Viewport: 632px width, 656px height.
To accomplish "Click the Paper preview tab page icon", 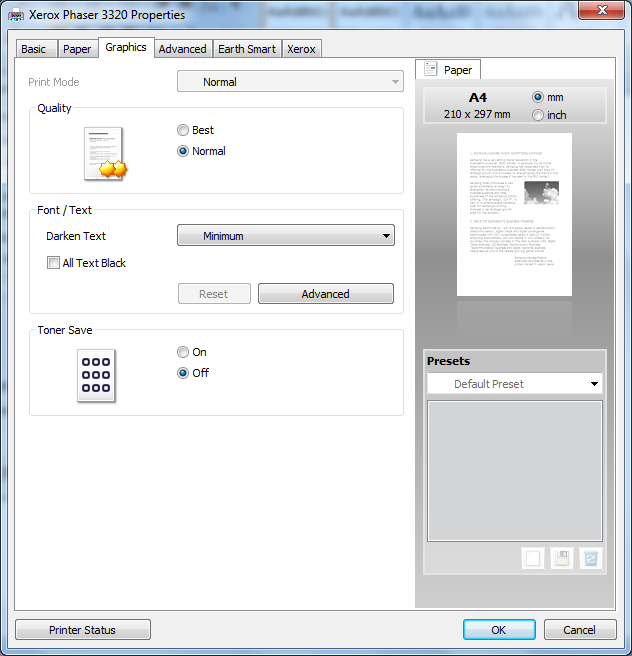I will pos(430,69).
